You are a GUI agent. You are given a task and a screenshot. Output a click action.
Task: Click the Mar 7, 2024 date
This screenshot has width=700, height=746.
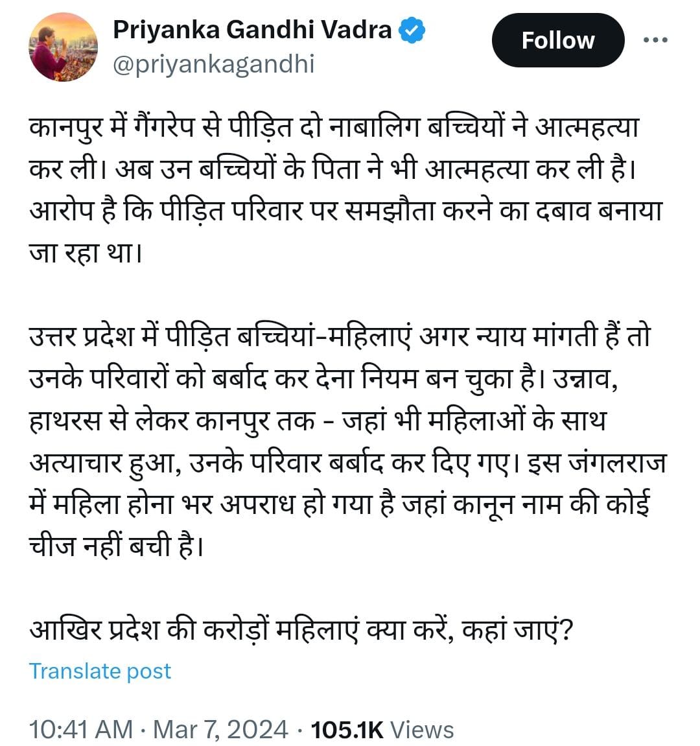[220, 729]
